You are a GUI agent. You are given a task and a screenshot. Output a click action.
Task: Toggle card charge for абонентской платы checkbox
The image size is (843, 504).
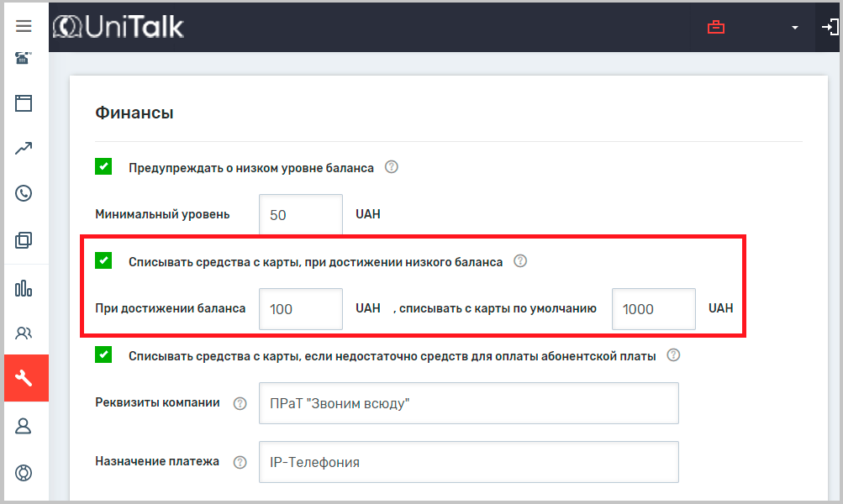[103, 354]
